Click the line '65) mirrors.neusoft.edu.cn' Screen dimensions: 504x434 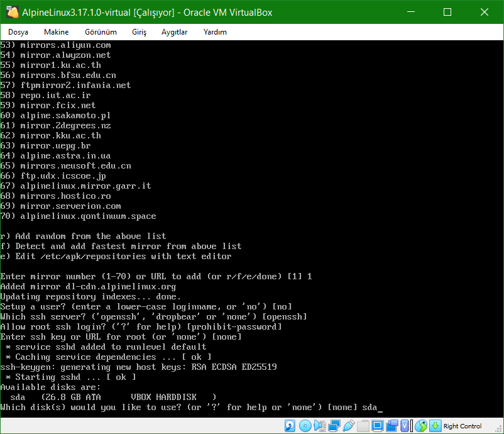[65, 165]
